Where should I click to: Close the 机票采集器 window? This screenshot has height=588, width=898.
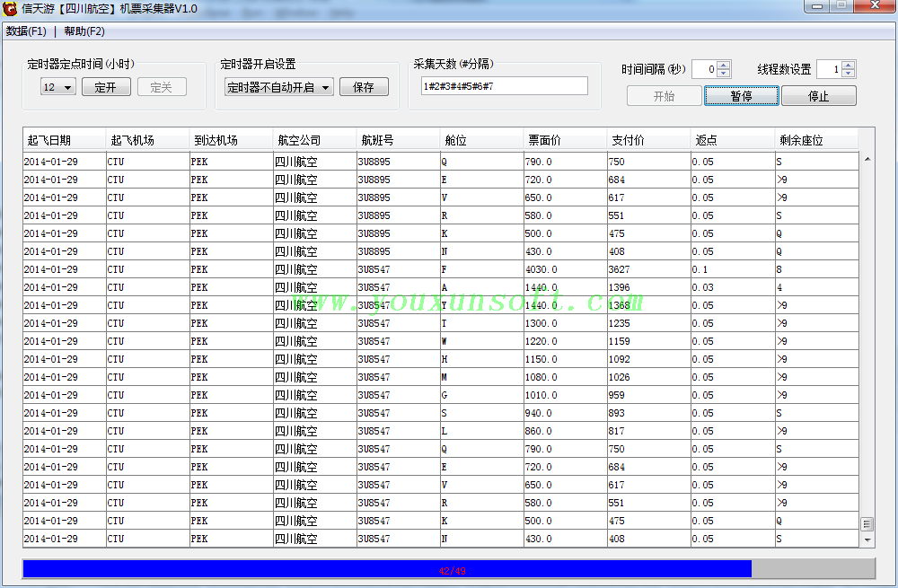875,5
